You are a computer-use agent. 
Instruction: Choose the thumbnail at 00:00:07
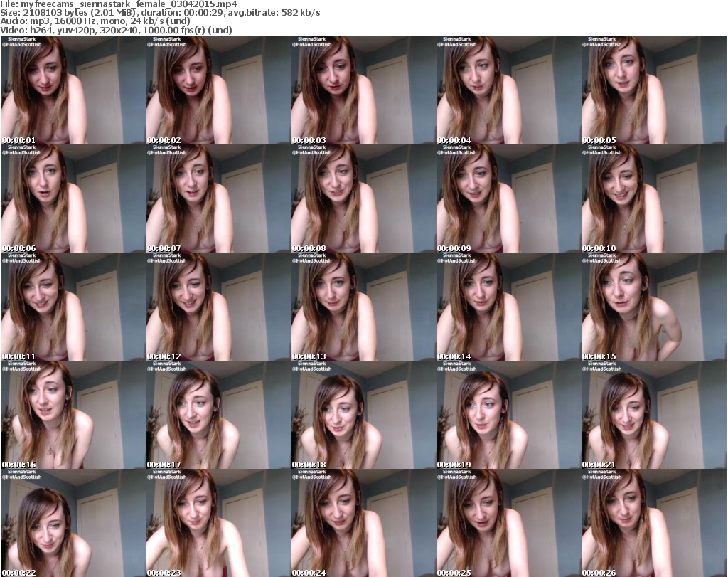click(219, 198)
